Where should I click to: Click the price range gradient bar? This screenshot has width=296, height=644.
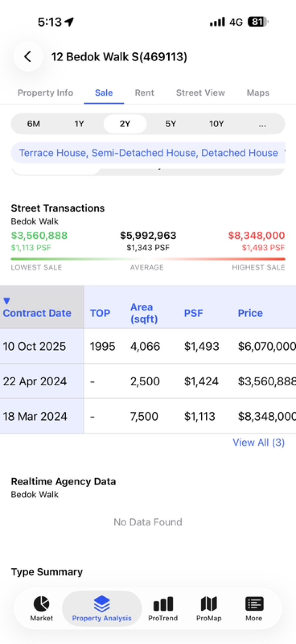148,259
